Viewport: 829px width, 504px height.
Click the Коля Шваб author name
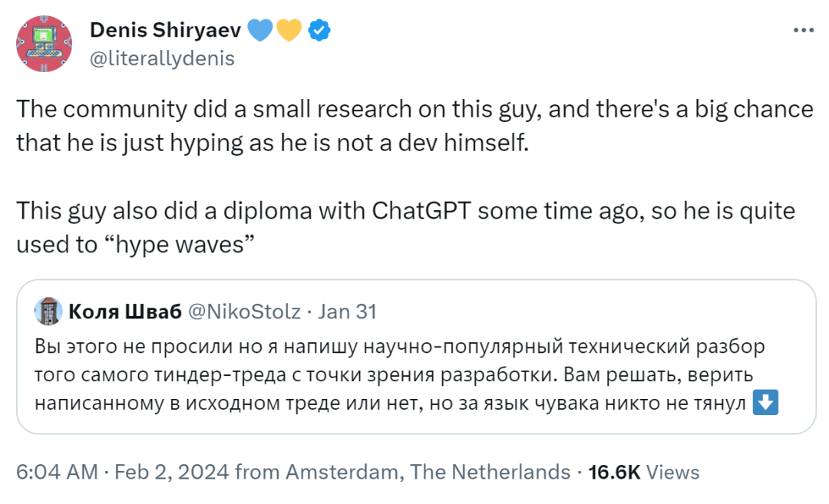click(x=125, y=311)
